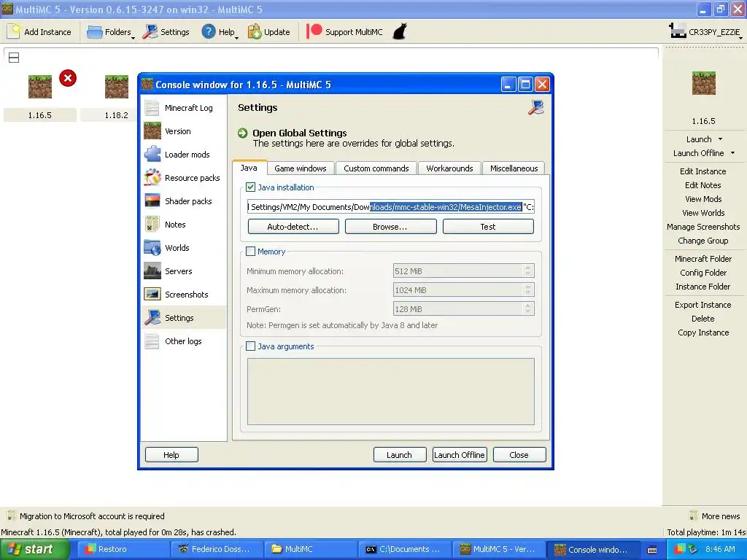747x560 pixels.
Task: Click the green Open Global Settings arrow icon
Action: [x=242, y=133]
